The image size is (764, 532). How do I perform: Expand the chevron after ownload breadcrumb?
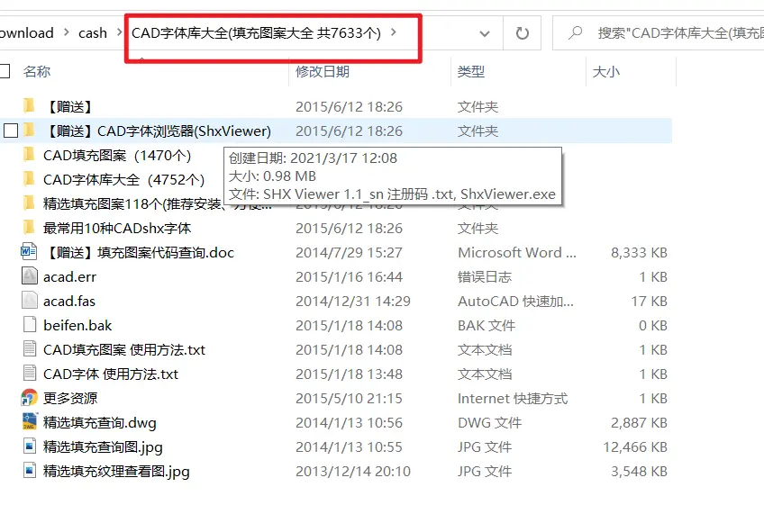67,32
